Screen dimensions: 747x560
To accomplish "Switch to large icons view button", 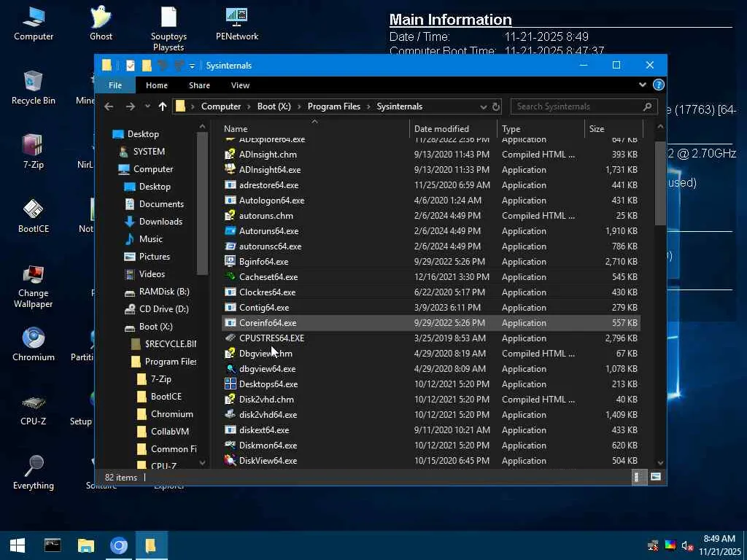I will pos(656,477).
